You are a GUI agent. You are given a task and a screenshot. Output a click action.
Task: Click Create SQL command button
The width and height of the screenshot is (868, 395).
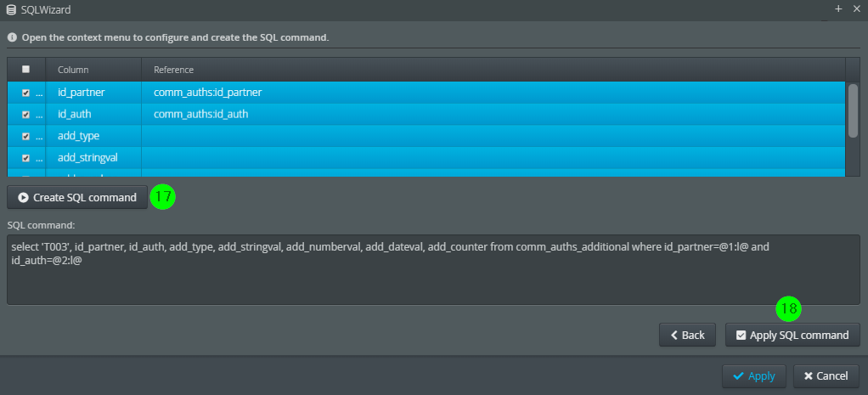tap(77, 197)
